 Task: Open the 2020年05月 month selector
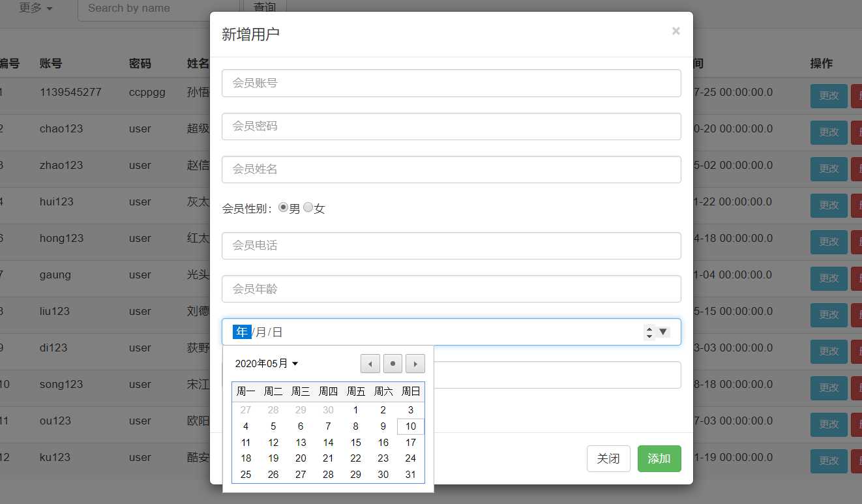[x=267, y=364]
